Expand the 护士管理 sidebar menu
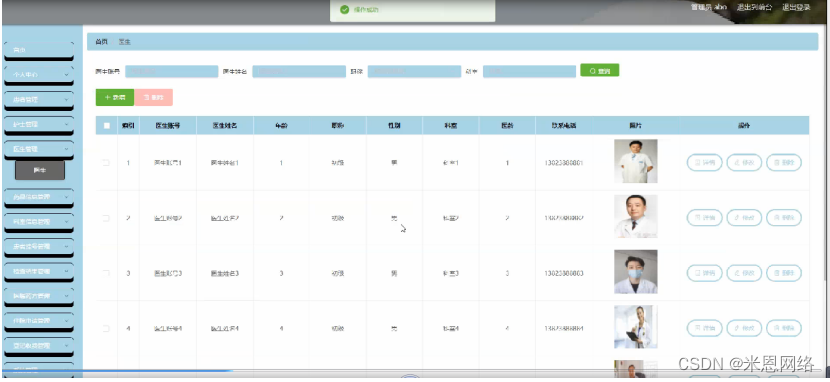 coord(39,124)
